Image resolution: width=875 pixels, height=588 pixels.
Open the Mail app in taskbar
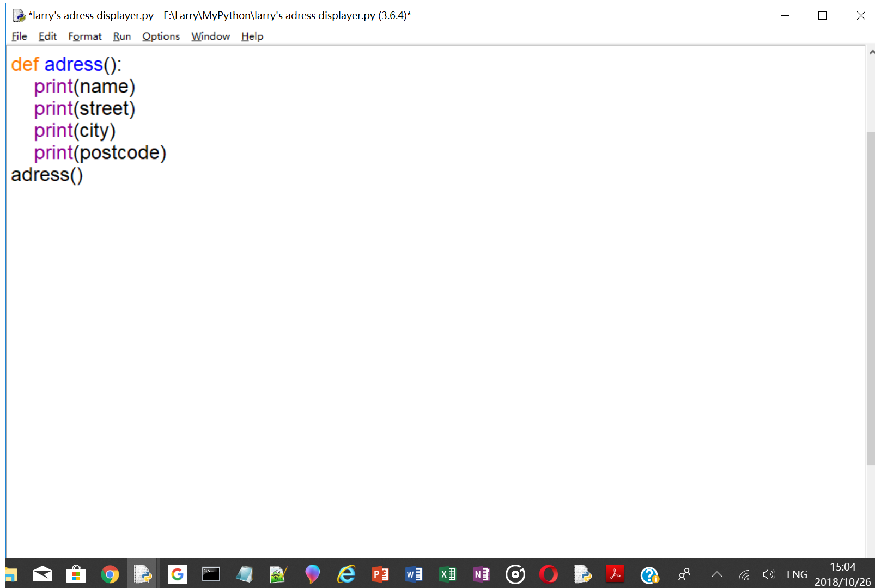(42, 574)
